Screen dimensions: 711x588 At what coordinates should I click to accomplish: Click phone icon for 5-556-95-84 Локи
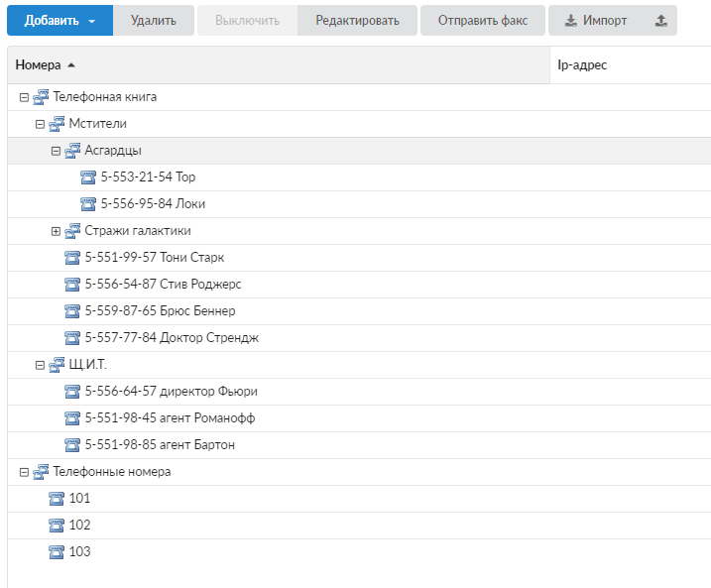point(88,204)
